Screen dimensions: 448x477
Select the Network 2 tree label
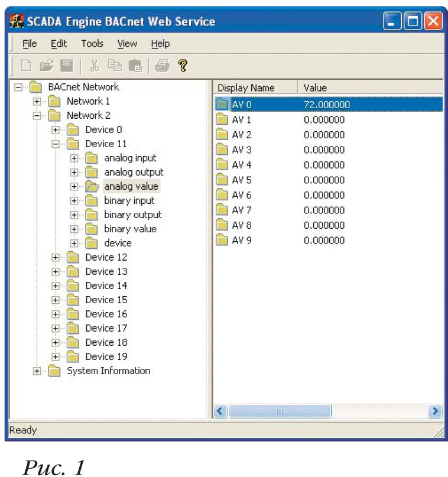click(89, 115)
